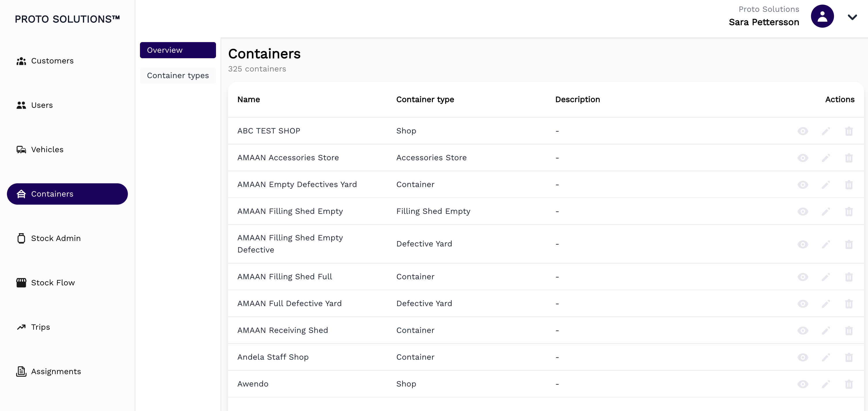Viewport: 868px width, 411px height.
Task: Delete AMAAN Filling Shed Empty Defective
Action: pos(849,244)
